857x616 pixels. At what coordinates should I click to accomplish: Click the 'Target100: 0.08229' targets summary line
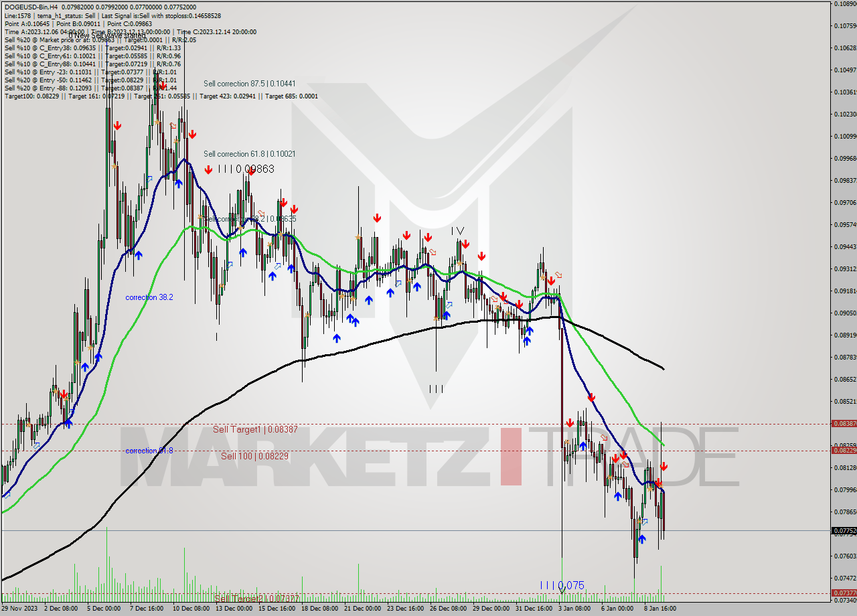point(161,96)
